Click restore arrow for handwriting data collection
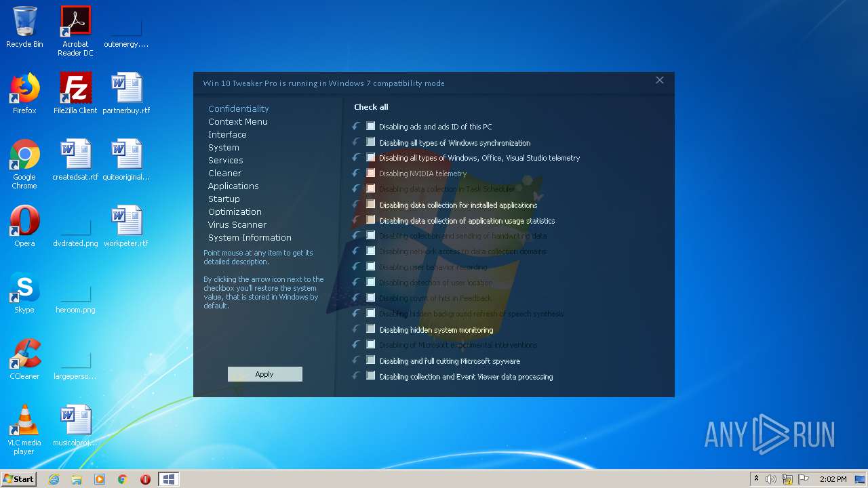 [x=356, y=235]
